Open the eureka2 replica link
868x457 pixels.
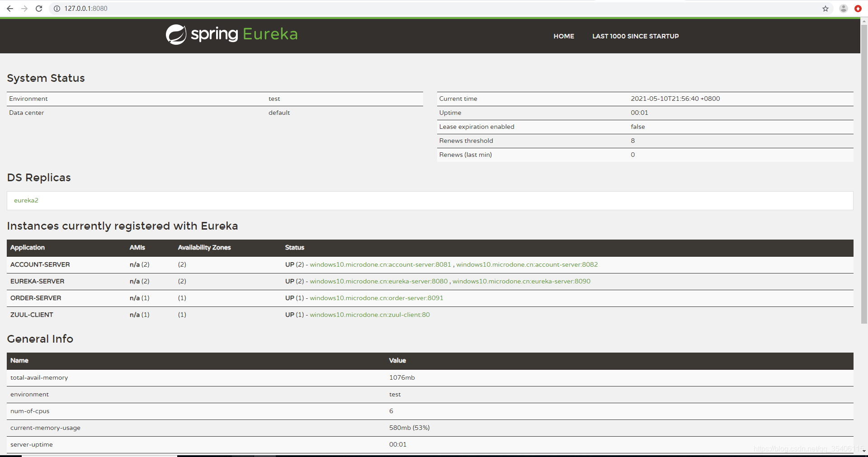26,200
